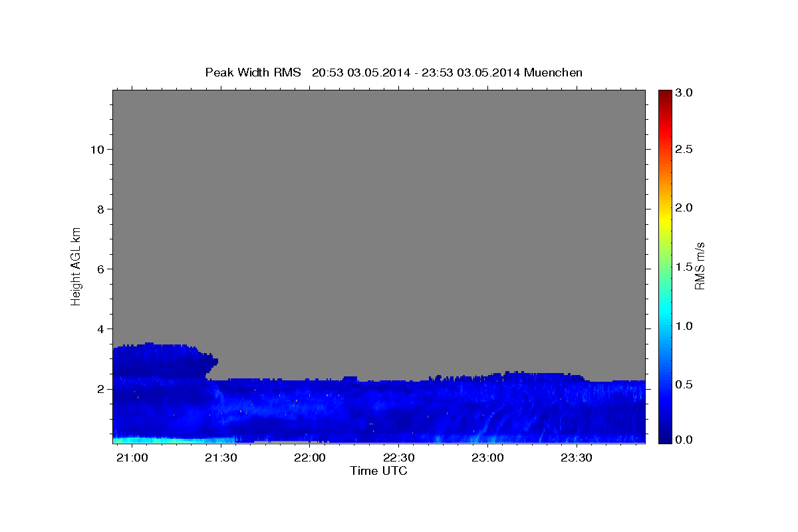Click the 22:00 time tick label
The width and height of the screenshot is (798, 532).
coord(309,458)
